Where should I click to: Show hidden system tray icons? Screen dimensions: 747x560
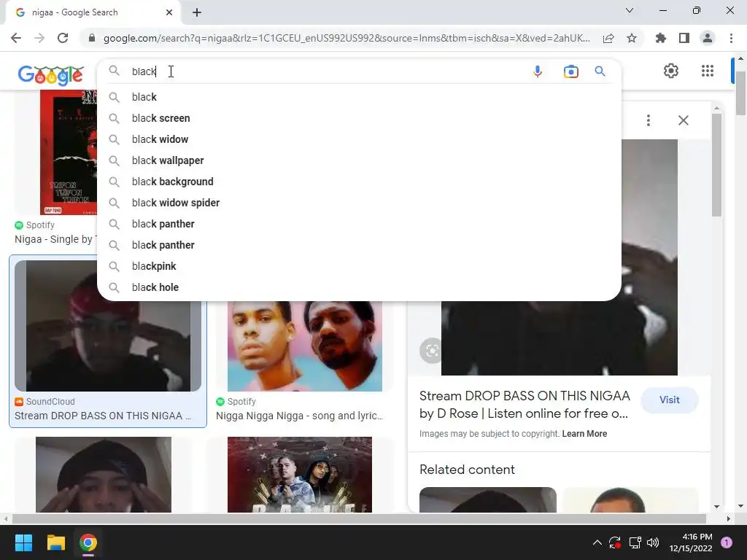coord(597,542)
